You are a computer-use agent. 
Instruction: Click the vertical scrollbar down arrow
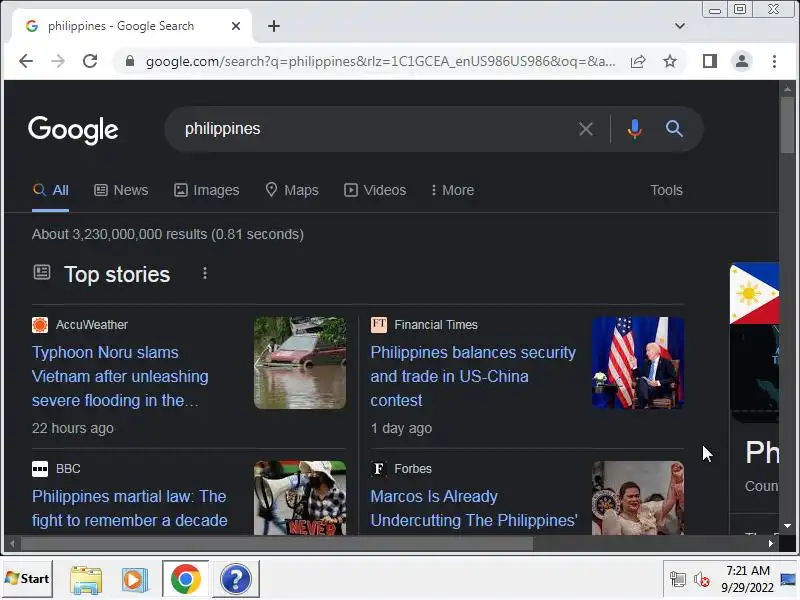click(x=787, y=526)
